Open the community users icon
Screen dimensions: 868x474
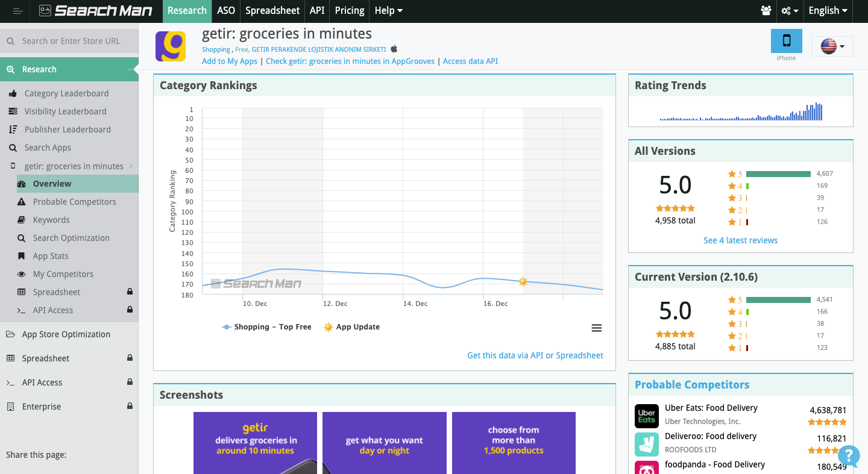[766, 11]
